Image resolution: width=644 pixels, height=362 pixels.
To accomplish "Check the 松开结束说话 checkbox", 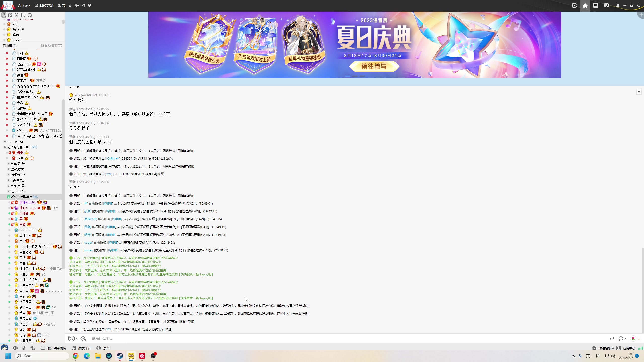I will click(43, 348).
